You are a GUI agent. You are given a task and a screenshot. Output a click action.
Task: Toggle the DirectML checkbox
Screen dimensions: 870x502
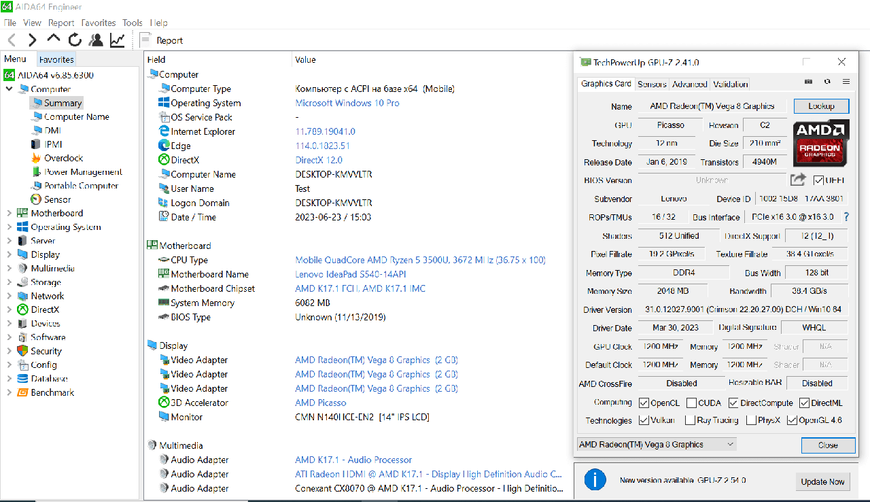point(804,403)
